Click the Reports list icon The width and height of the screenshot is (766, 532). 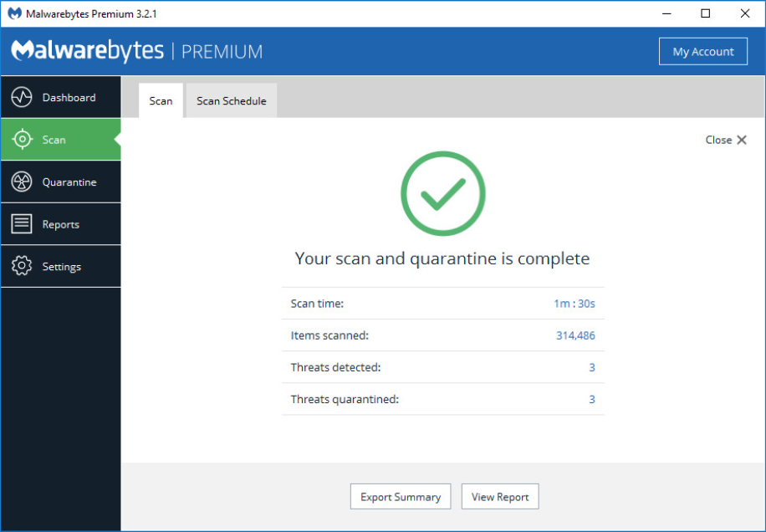[22, 223]
